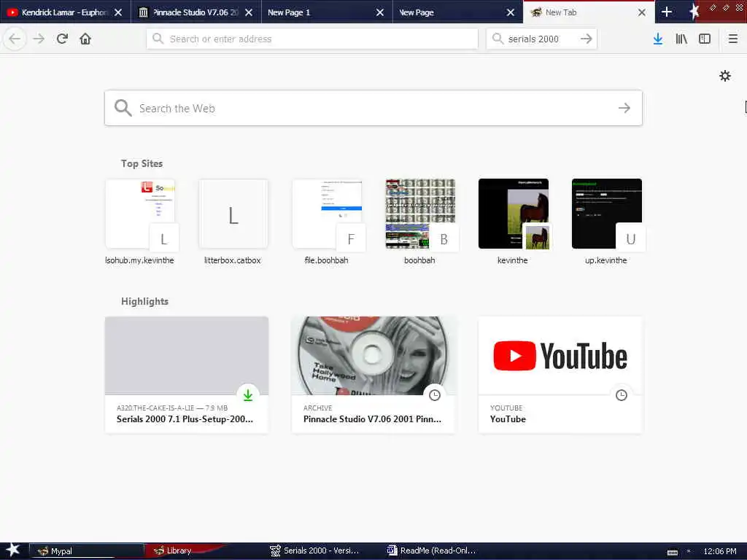Viewport: 747px width, 560px height.
Task: Open the hamburger application menu
Action: tap(733, 39)
